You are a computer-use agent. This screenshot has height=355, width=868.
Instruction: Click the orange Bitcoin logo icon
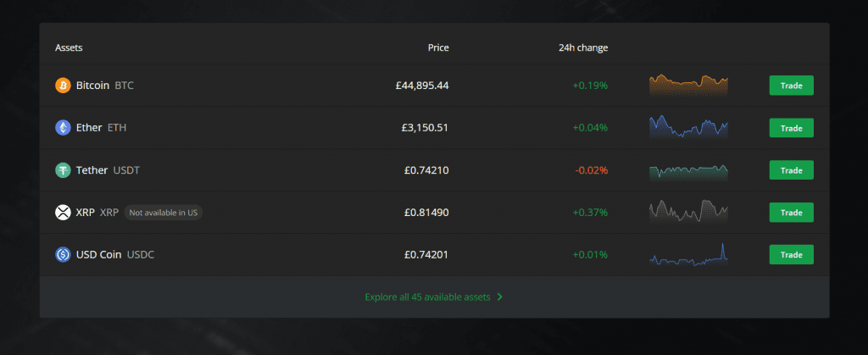(x=63, y=86)
